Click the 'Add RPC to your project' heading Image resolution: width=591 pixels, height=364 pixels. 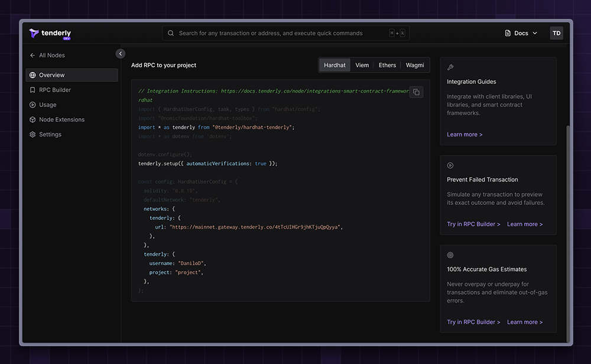164,65
